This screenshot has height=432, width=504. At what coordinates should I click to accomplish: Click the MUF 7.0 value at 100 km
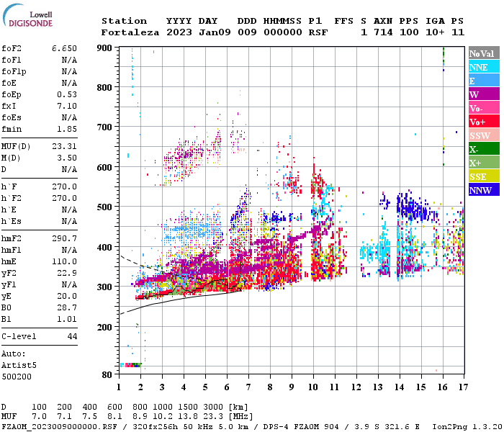[x=39, y=417]
